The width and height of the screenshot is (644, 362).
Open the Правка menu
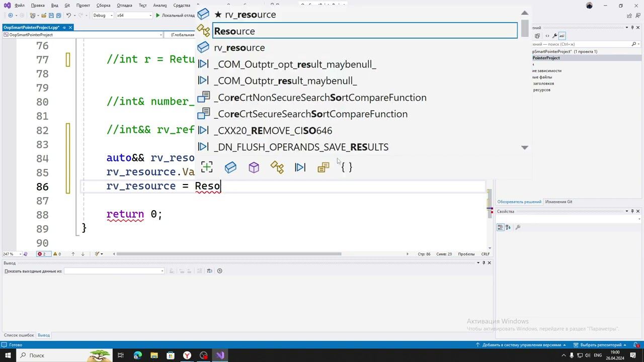[x=38, y=6]
